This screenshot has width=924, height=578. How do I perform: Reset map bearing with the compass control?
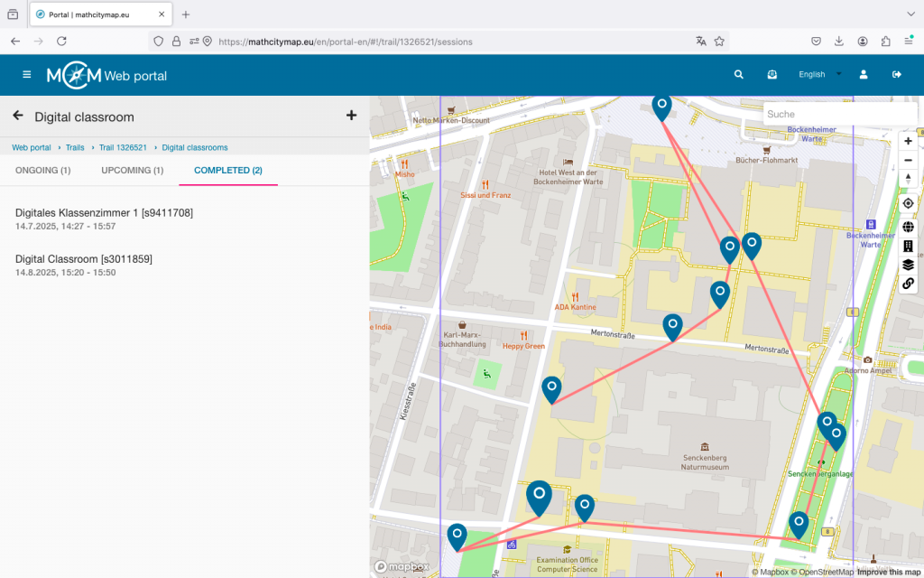click(908, 179)
